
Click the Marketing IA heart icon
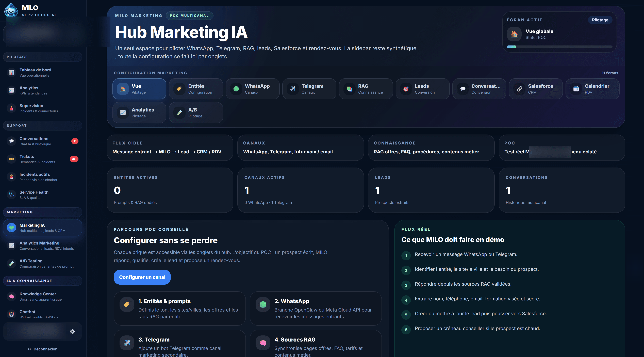tap(11, 228)
